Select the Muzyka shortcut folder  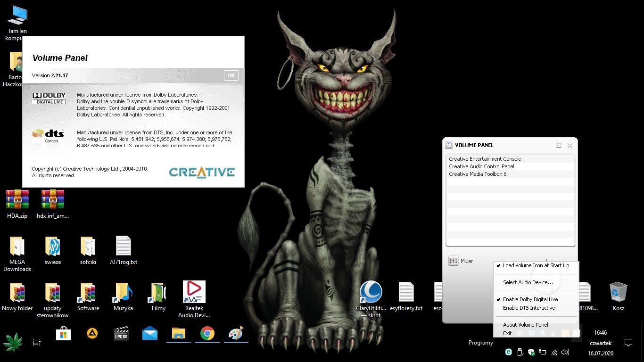(x=123, y=296)
